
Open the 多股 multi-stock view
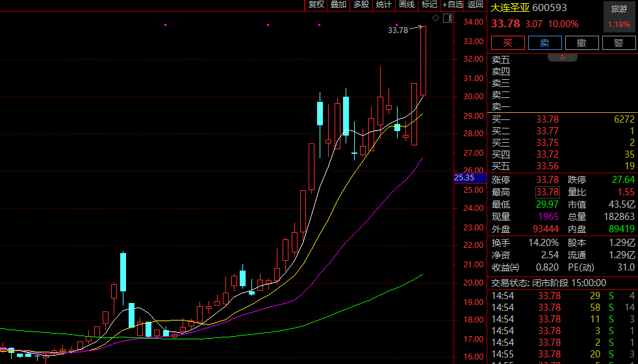[x=361, y=5]
